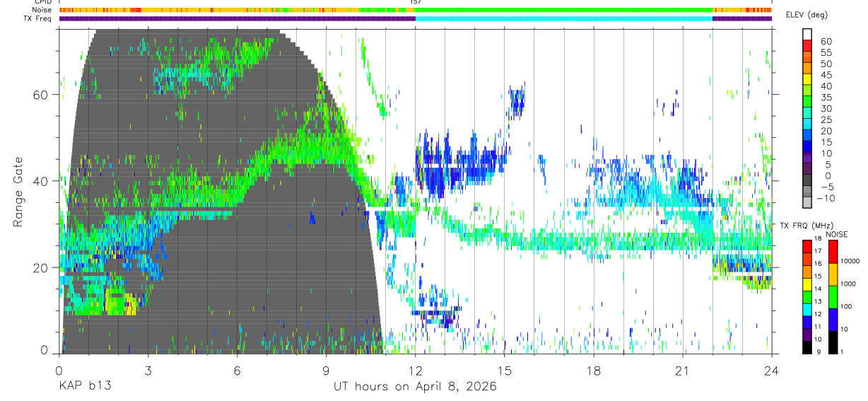This screenshot has width=868, height=401.
Task: Click the green segment of NOISE bar
Action: point(833,296)
